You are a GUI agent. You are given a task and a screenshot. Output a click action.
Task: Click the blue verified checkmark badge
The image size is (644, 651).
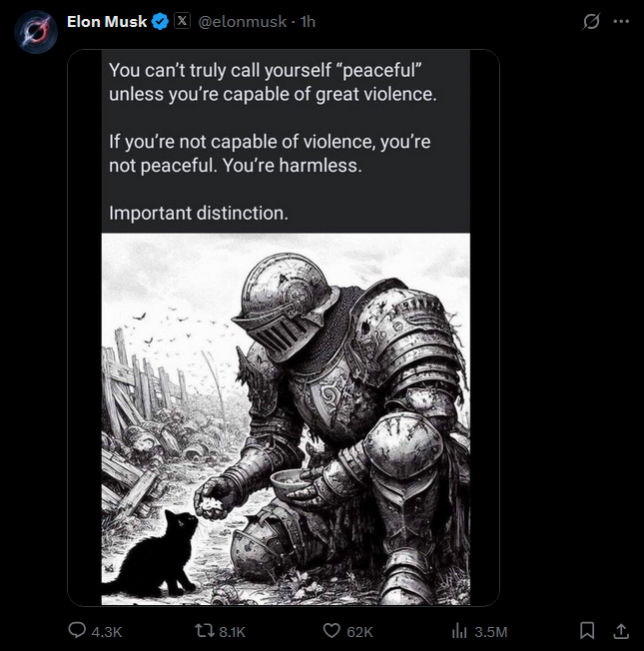tap(160, 22)
